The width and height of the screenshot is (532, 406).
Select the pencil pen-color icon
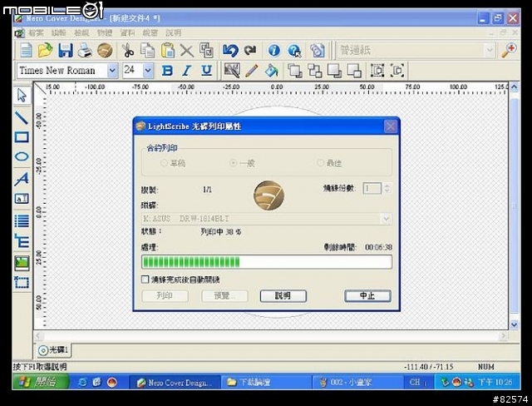click(x=251, y=71)
